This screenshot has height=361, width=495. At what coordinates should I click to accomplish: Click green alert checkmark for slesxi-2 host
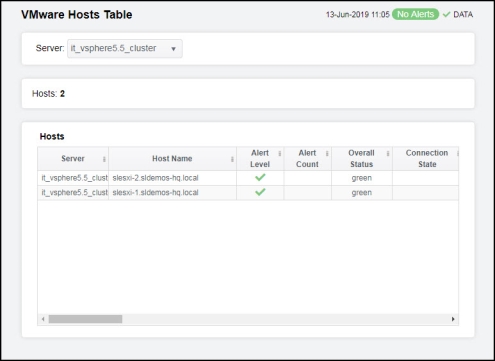260,177
